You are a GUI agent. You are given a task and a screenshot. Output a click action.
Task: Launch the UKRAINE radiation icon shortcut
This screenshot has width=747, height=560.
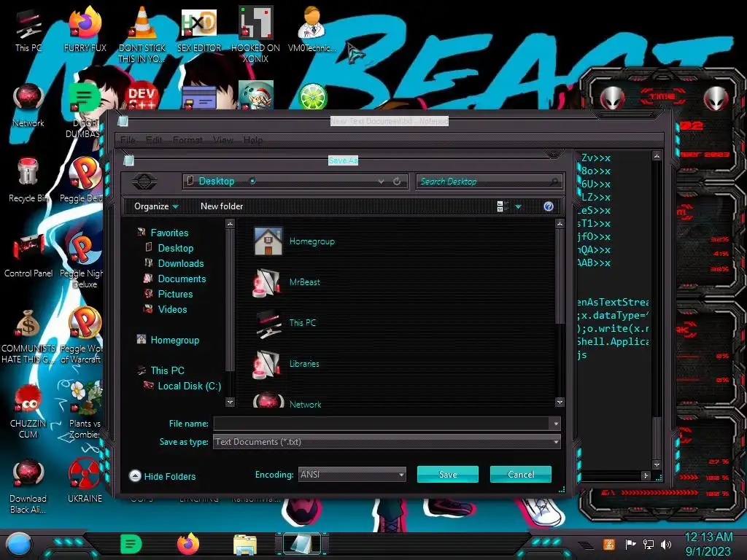tap(85, 481)
